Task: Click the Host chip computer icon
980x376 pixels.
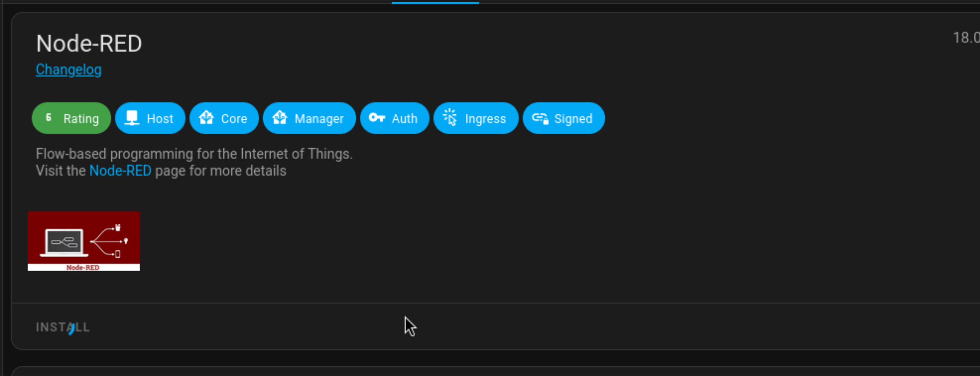Action: pyautogui.click(x=132, y=118)
